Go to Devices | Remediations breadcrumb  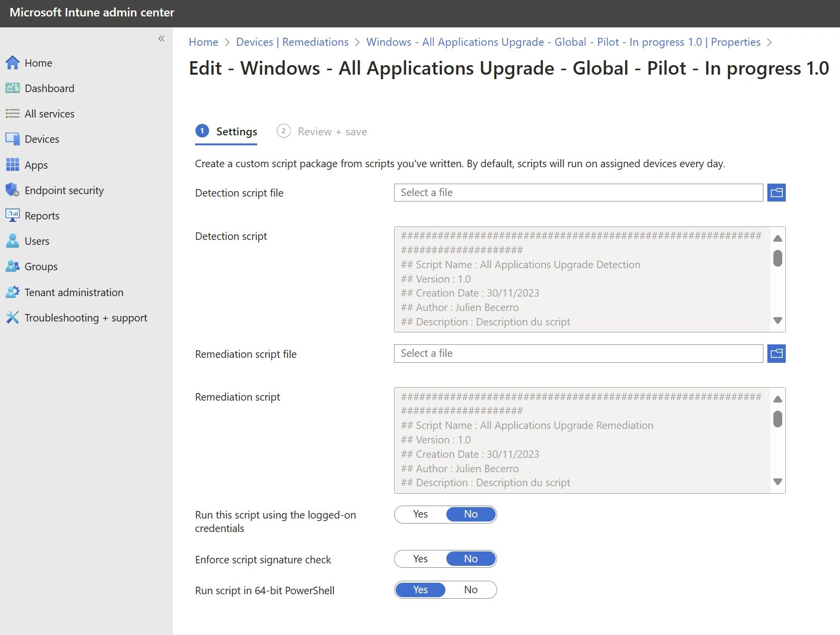292,42
